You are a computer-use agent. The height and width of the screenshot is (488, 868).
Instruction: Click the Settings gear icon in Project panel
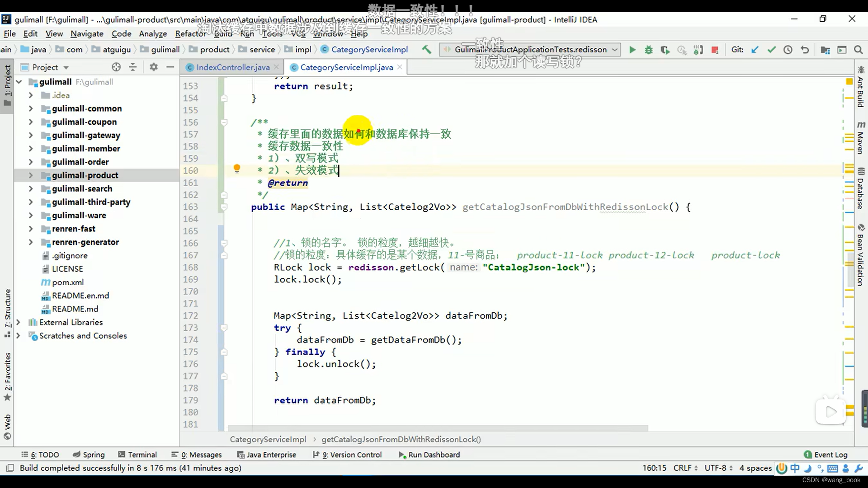(x=153, y=67)
